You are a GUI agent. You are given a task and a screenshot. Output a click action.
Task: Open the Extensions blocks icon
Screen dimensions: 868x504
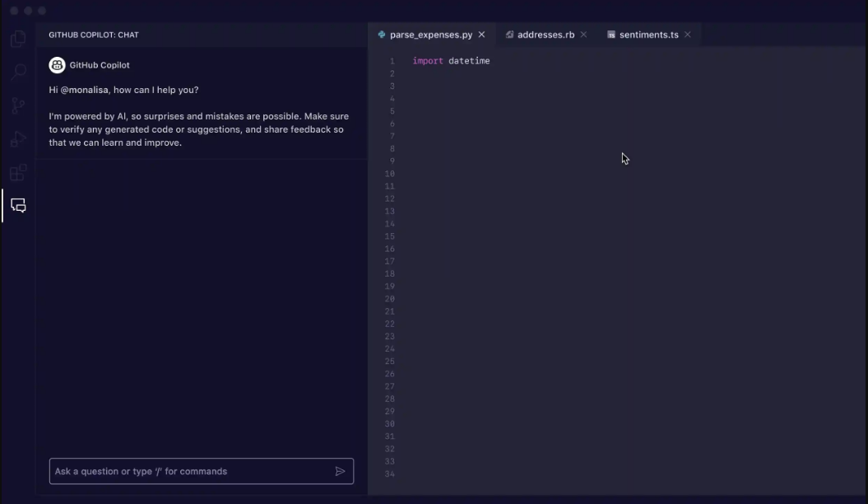[18, 172]
